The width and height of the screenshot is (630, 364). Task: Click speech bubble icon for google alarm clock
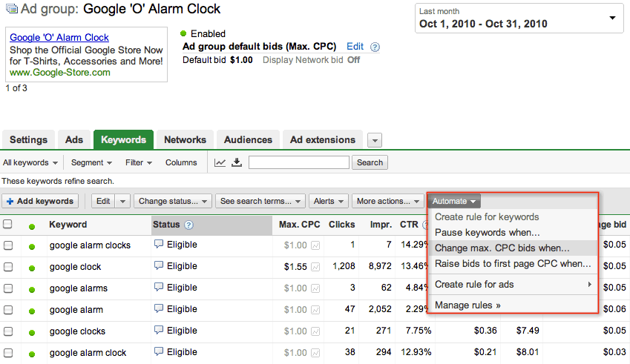159,351
